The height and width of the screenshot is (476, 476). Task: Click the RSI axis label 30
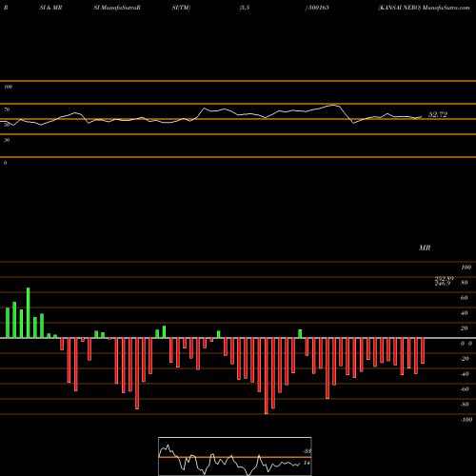coord(7,140)
